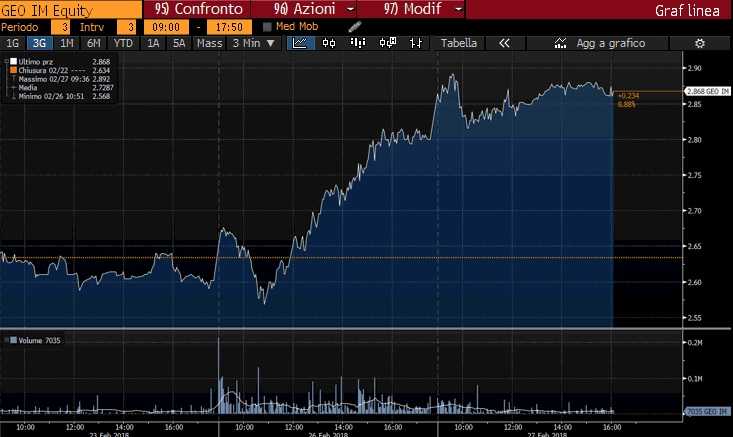Switch to the 6M range tab

pos(94,43)
